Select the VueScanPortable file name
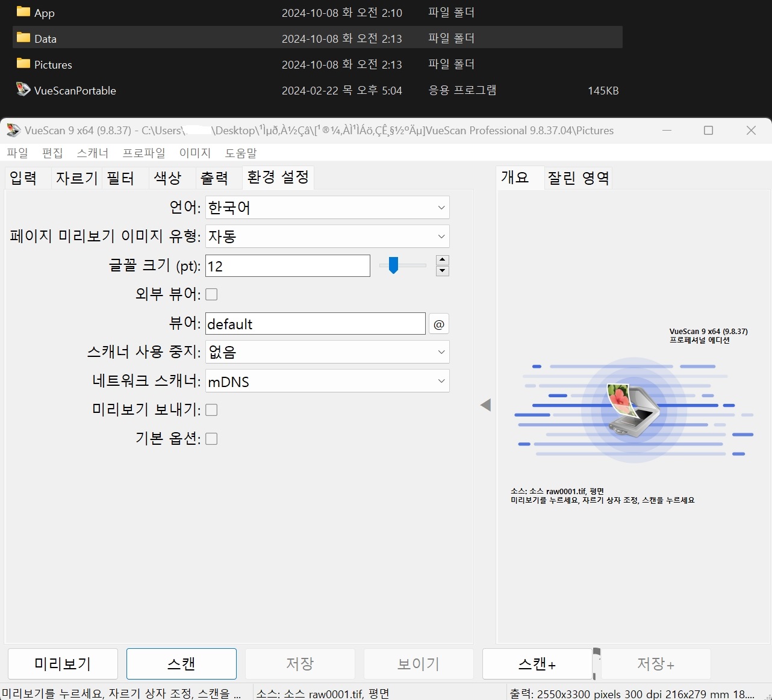Image resolution: width=772 pixels, height=700 pixels. coord(75,90)
